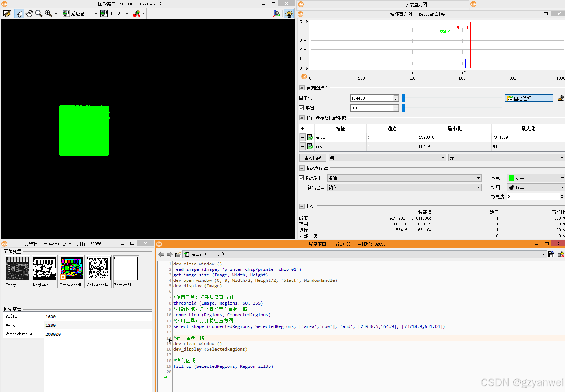This screenshot has height=392, width=565.
Task: Click the 量子化 value field 1.4493
Action: tap(372, 98)
